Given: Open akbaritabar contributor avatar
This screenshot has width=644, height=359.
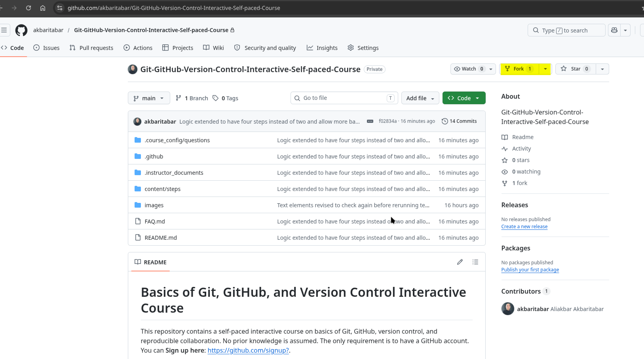Looking at the screenshot, I should [x=508, y=309].
